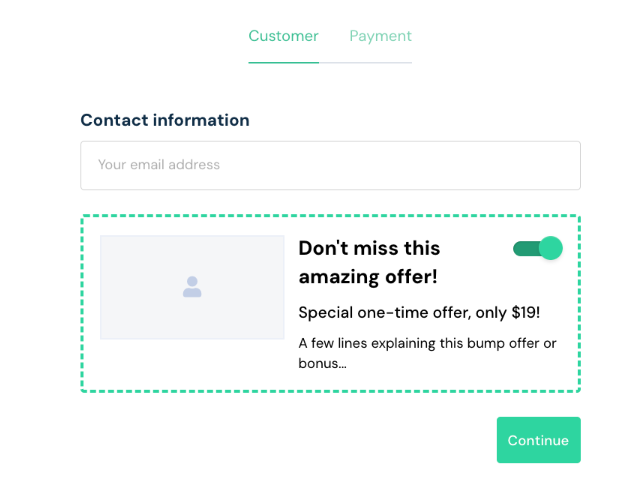
Task: Click the bump offer description text
Action: pos(427,343)
